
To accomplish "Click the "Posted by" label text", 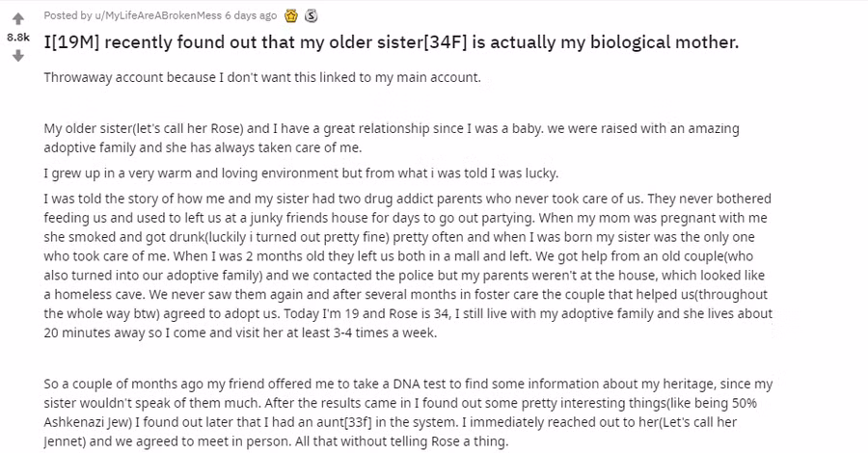I will [68, 15].
